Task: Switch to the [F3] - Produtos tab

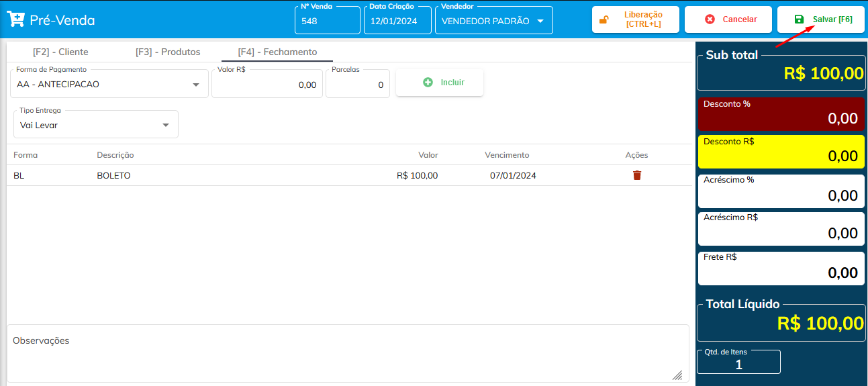Action: point(168,52)
